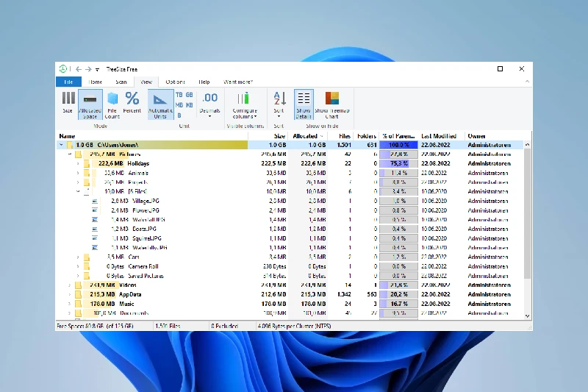The width and height of the screenshot is (588, 392).
Task: Show the Treemap Chart
Action: (x=332, y=104)
